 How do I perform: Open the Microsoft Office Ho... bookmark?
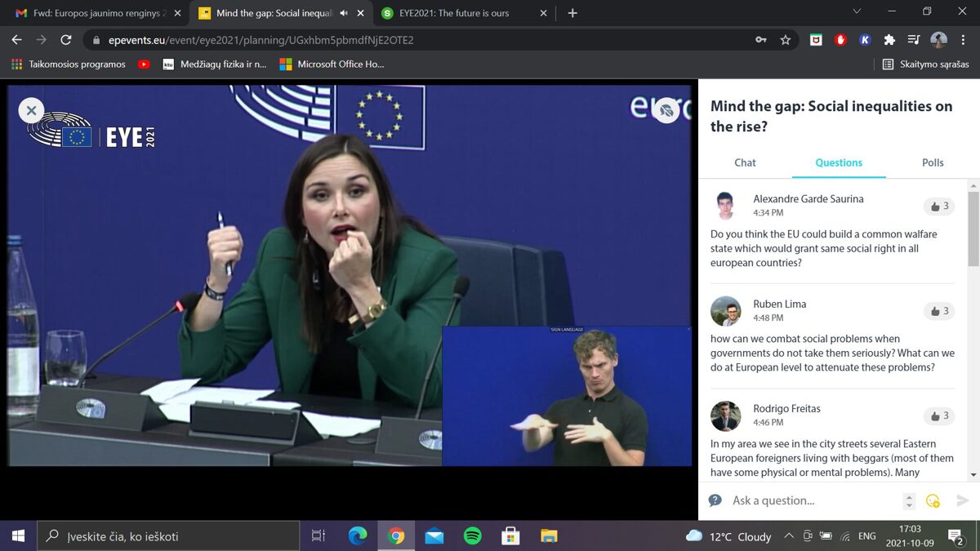(332, 64)
